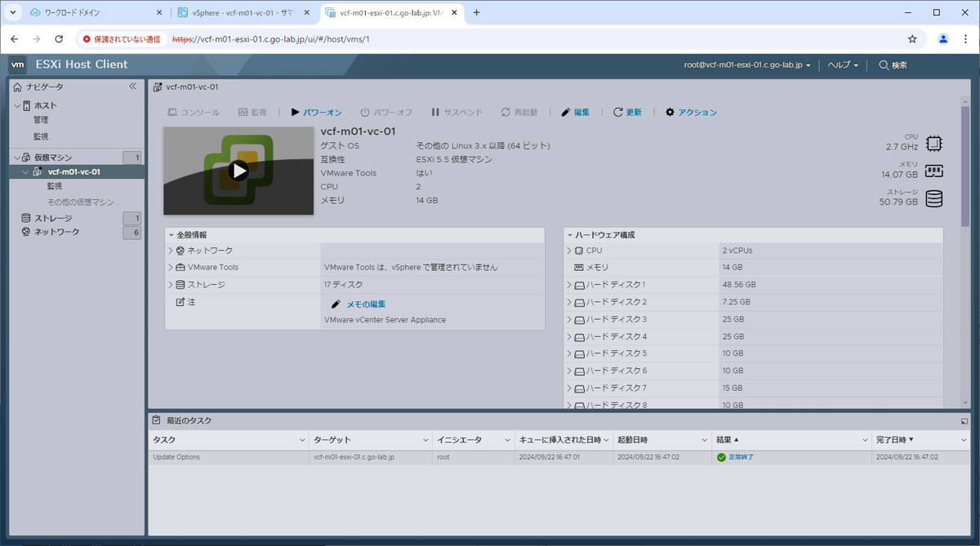Expand the ストレージ row in general info
This screenshot has width=980, height=546.
point(171,285)
